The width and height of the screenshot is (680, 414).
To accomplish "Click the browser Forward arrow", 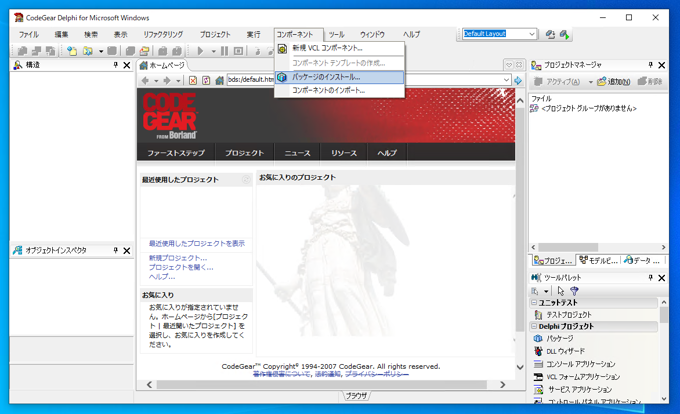I will [x=167, y=80].
